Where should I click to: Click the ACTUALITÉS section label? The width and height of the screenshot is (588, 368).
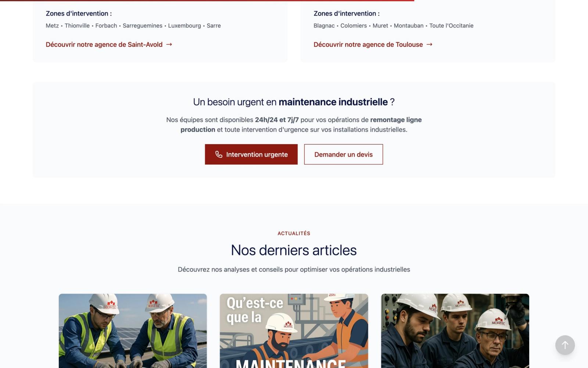[294, 233]
